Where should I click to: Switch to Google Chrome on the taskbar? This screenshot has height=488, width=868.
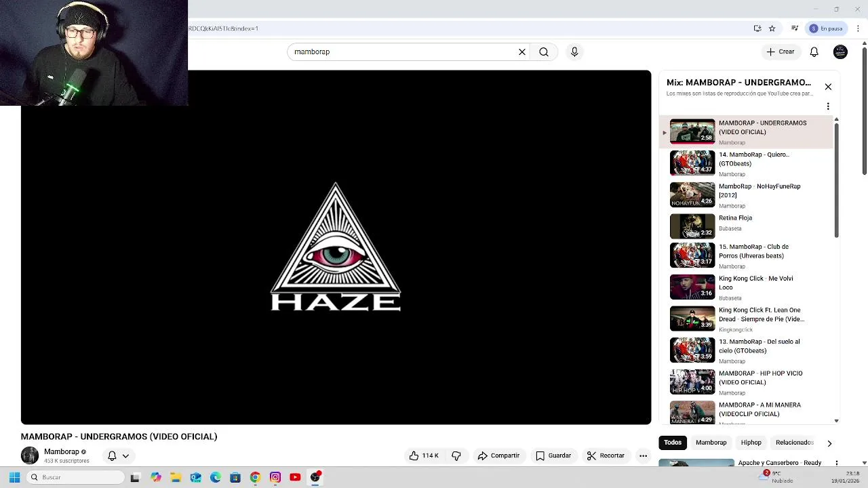pyautogui.click(x=255, y=477)
